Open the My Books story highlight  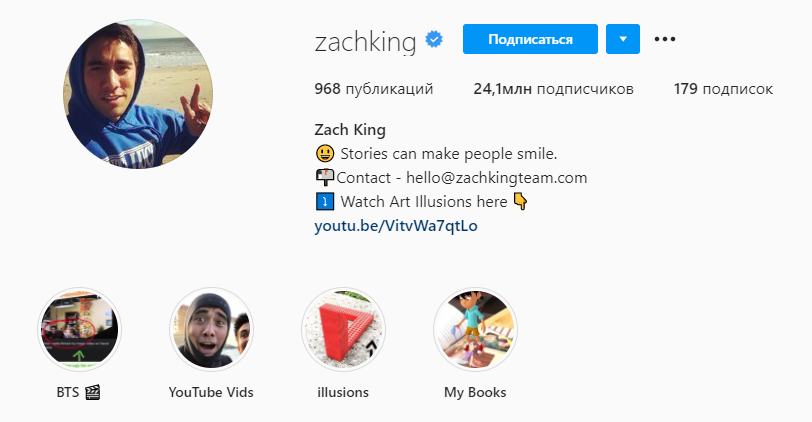click(x=475, y=329)
